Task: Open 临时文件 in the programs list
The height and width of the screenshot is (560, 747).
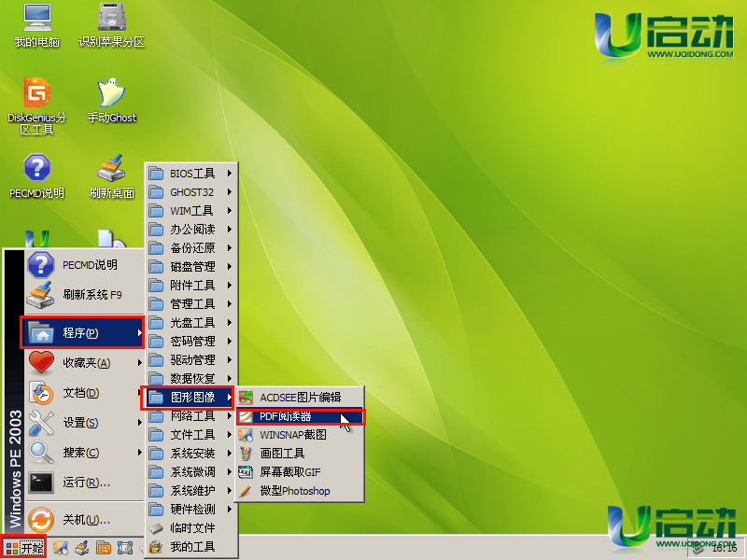Action: (x=191, y=528)
